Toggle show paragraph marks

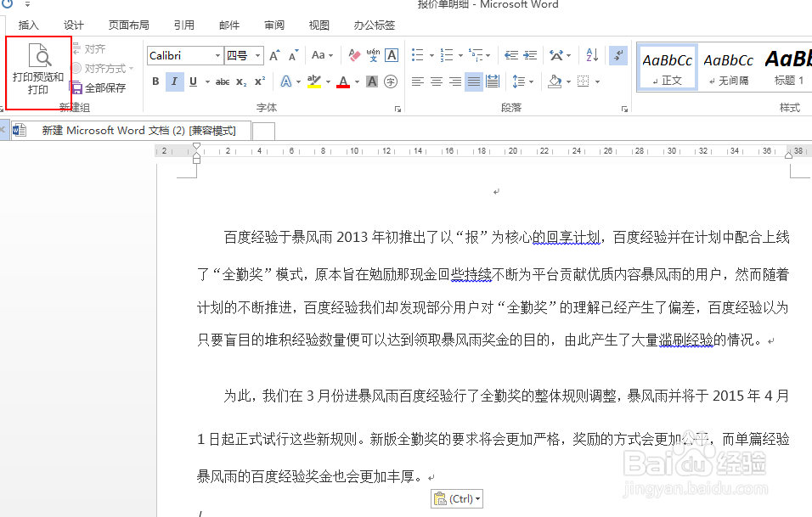[617, 55]
